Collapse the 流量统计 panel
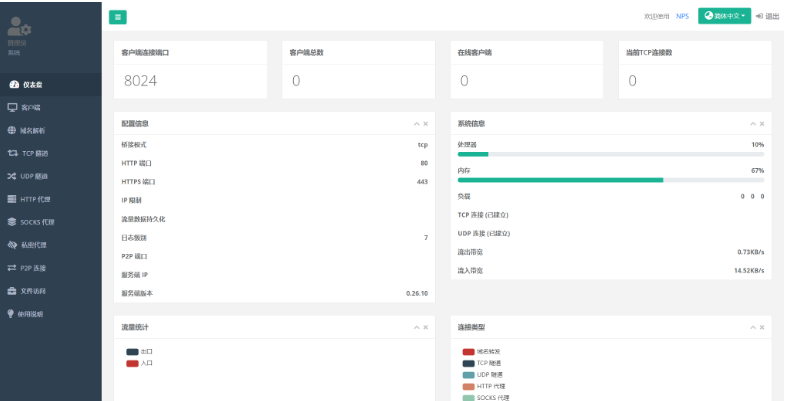787x401 pixels. click(x=416, y=327)
